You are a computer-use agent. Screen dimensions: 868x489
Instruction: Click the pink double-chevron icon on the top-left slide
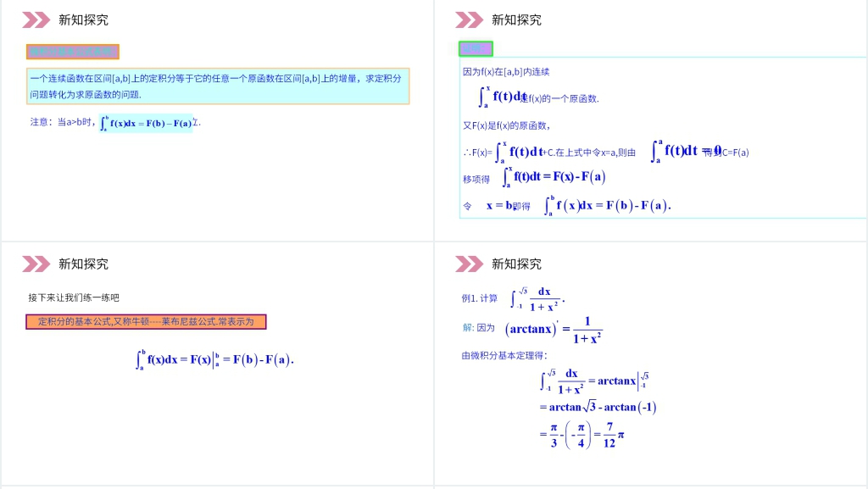point(36,19)
